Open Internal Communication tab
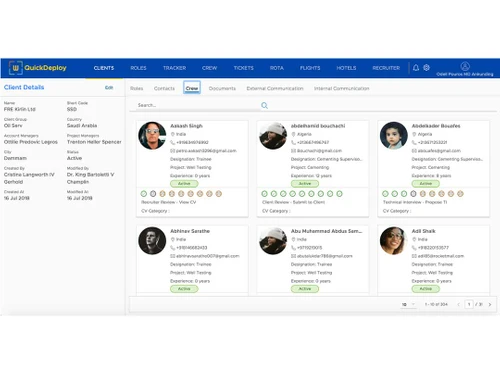Viewport: 500px width, 375px height. coord(342,88)
